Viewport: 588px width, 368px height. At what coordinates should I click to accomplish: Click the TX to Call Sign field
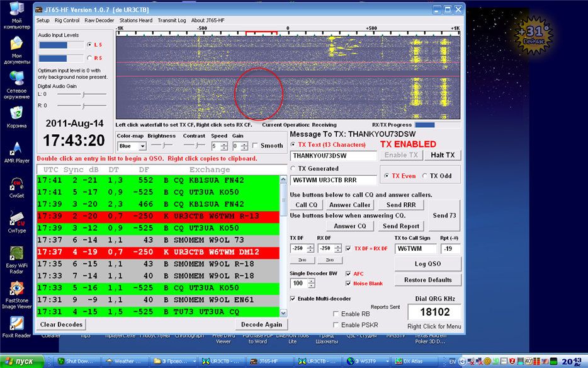pyautogui.click(x=416, y=249)
